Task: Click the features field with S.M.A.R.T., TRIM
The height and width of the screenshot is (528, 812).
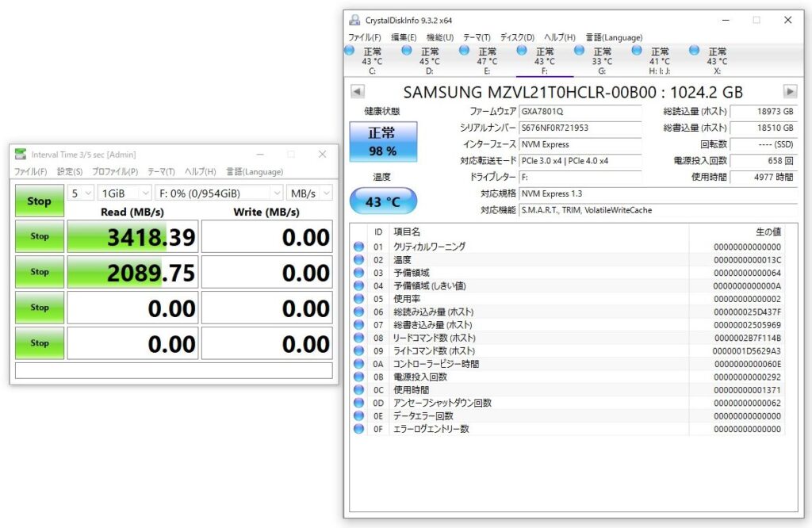Action: pyautogui.click(x=658, y=210)
